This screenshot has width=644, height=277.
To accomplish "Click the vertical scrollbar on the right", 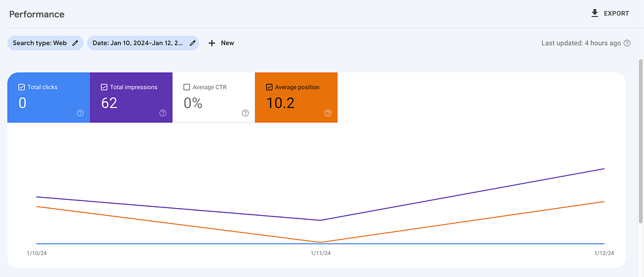I will [x=640, y=142].
